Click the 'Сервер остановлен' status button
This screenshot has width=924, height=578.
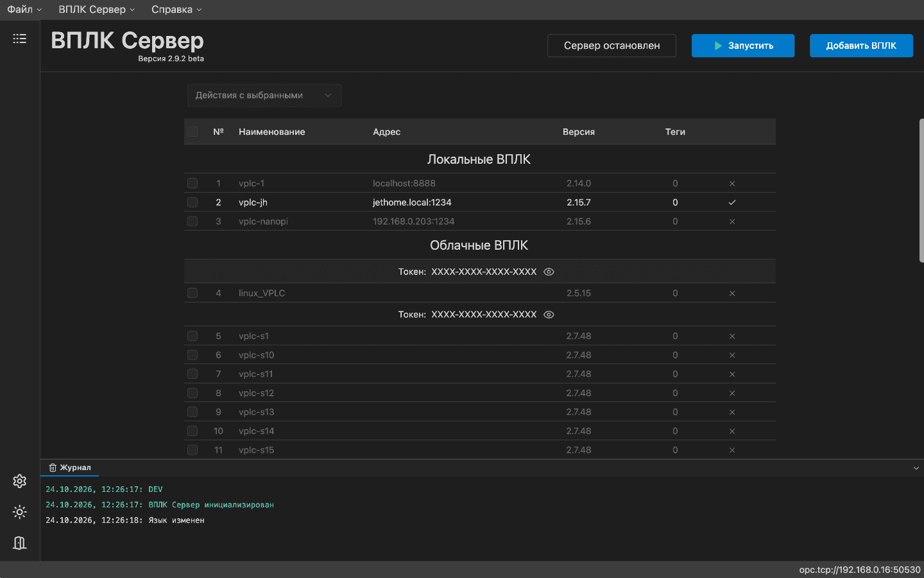click(612, 46)
